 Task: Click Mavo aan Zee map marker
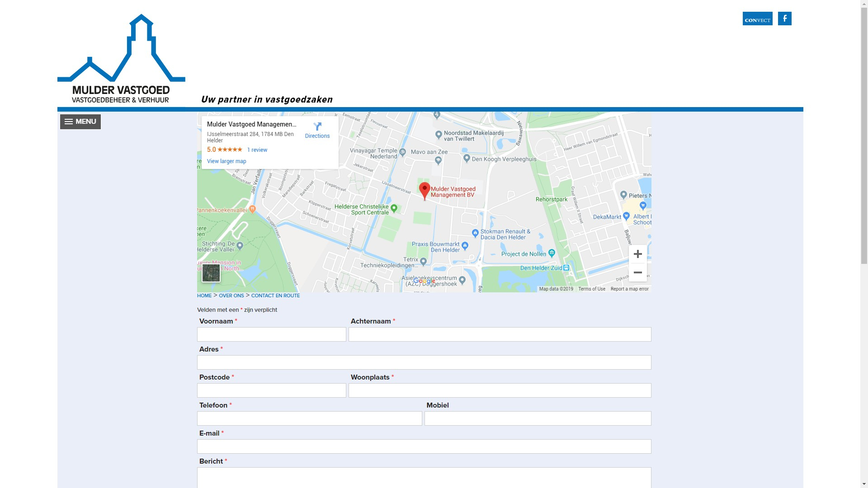(438, 160)
